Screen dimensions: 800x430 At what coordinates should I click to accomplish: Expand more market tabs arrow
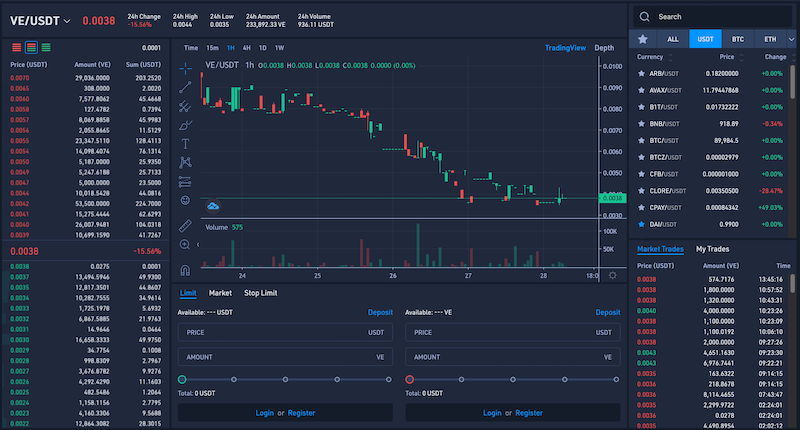tap(791, 39)
